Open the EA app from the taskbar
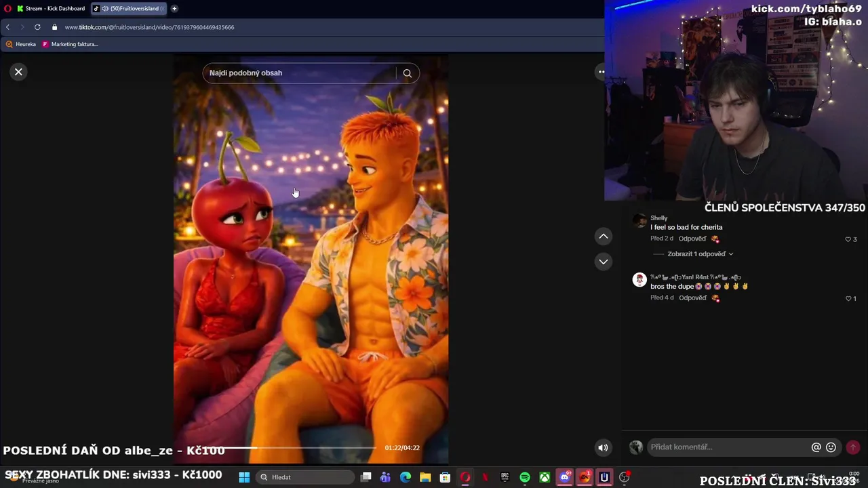The width and height of the screenshot is (868, 488). 585,477
